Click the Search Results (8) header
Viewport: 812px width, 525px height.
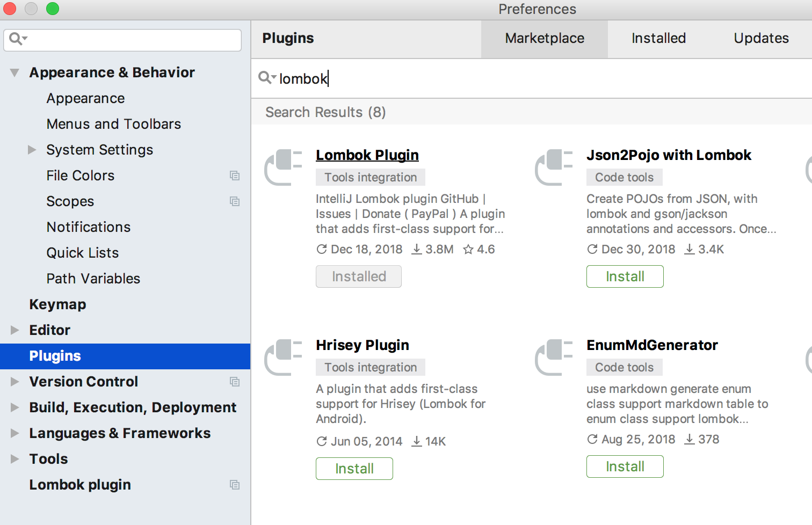click(325, 112)
